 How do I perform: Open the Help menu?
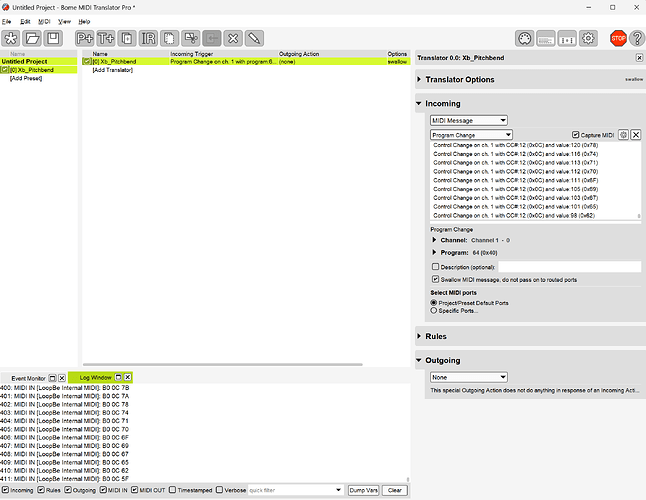pyautogui.click(x=84, y=21)
